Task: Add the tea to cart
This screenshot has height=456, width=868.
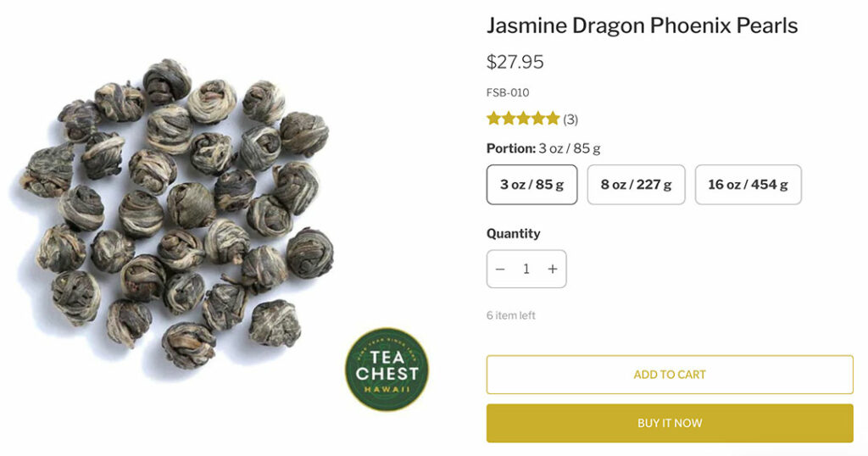Action: 670,375
